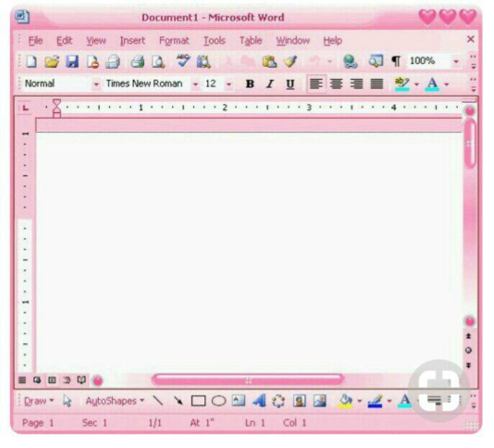
Task: Select the Rectangle drawing tool
Action: point(198,401)
